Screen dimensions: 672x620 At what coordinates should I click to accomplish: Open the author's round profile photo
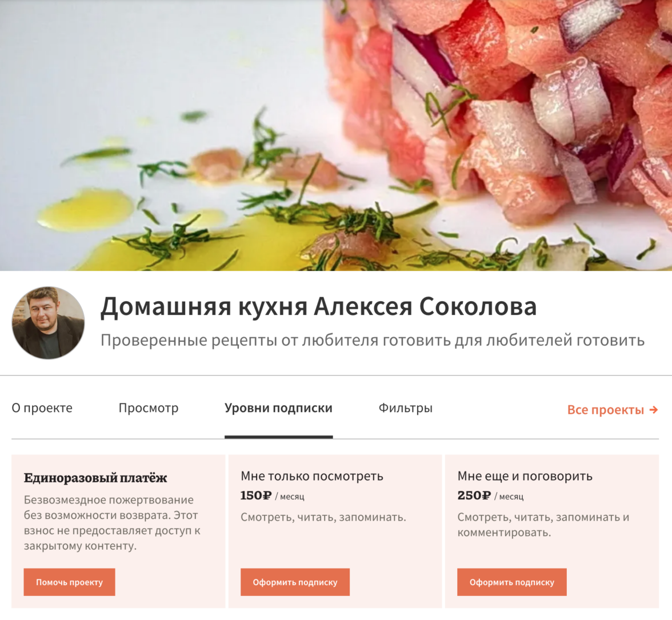coord(48,323)
